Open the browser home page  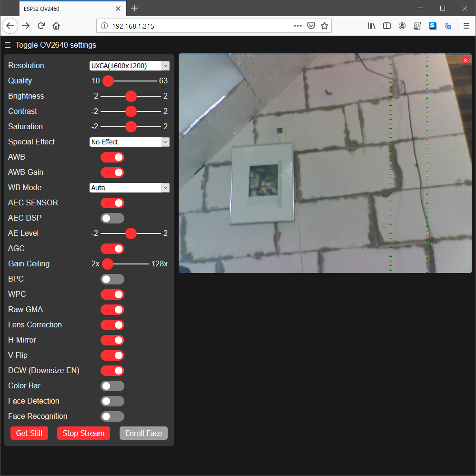coord(56,26)
